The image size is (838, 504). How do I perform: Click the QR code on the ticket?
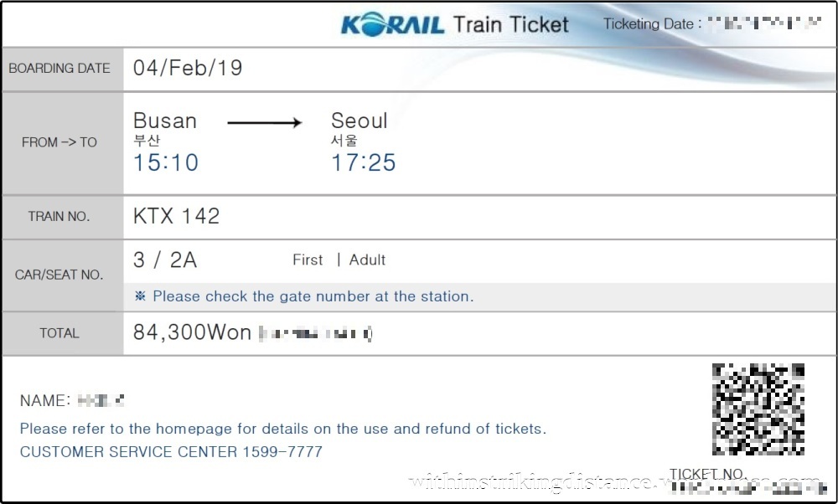tap(758, 409)
